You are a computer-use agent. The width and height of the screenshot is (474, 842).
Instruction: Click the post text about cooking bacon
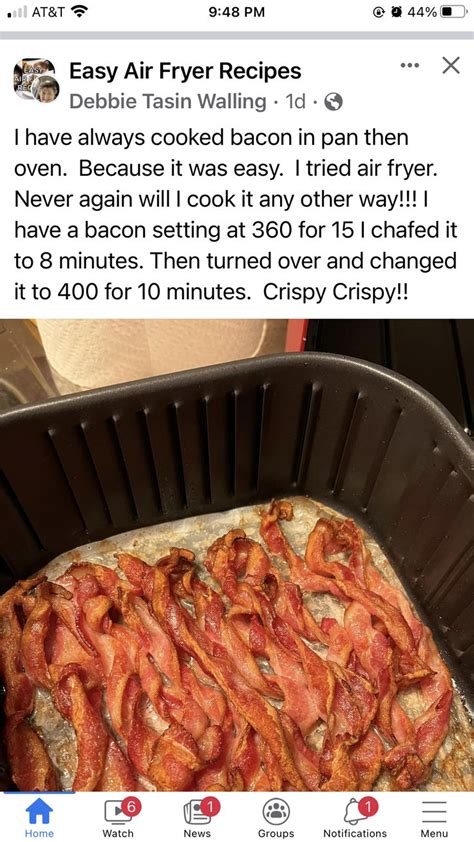pos(236,216)
